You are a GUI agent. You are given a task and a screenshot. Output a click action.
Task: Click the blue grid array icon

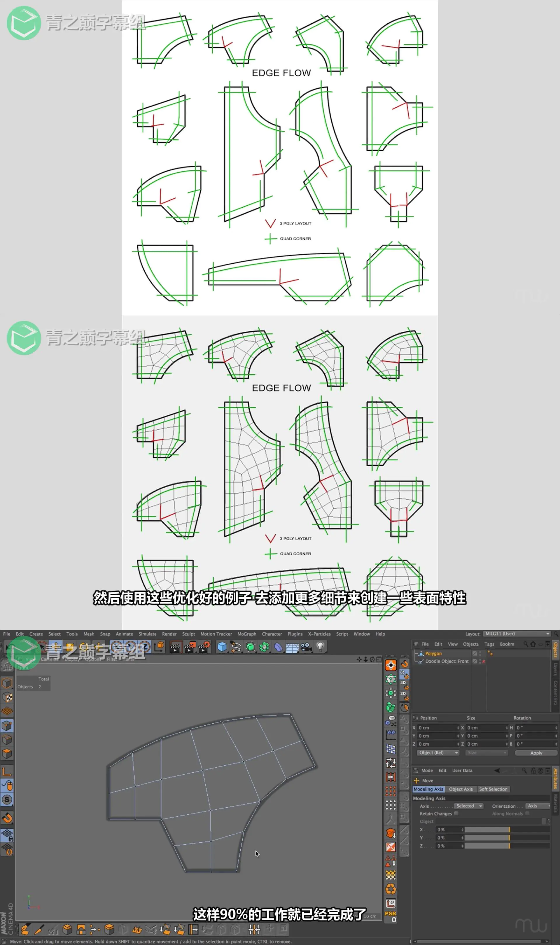(391, 749)
